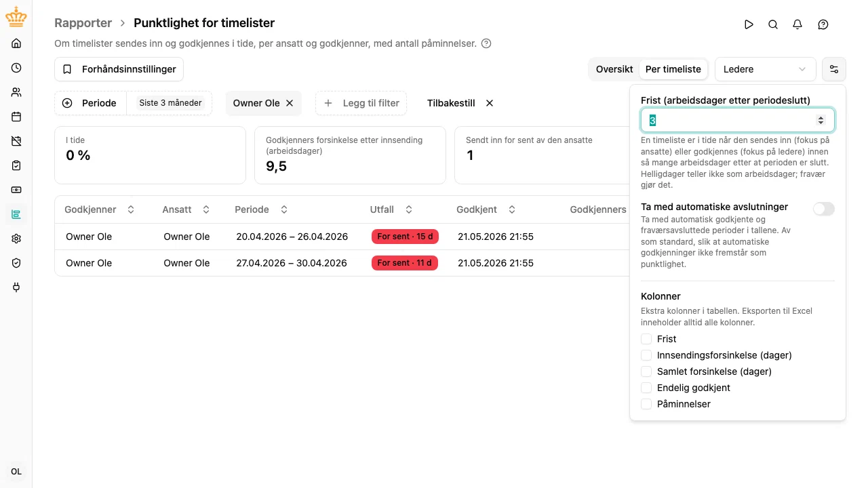The image size is (868, 488).
Task: Change the Siste 3 måneder period
Action: (170, 103)
